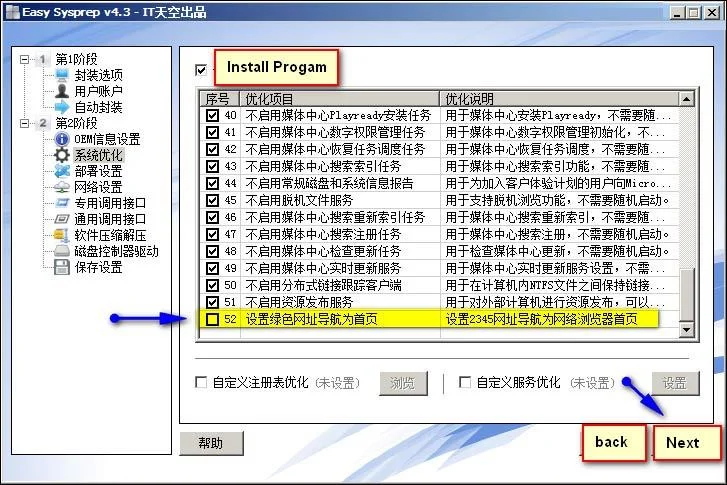Uncheck item 48 检查更新任务 checkbox
The image size is (727, 485).
coord(212,251)
